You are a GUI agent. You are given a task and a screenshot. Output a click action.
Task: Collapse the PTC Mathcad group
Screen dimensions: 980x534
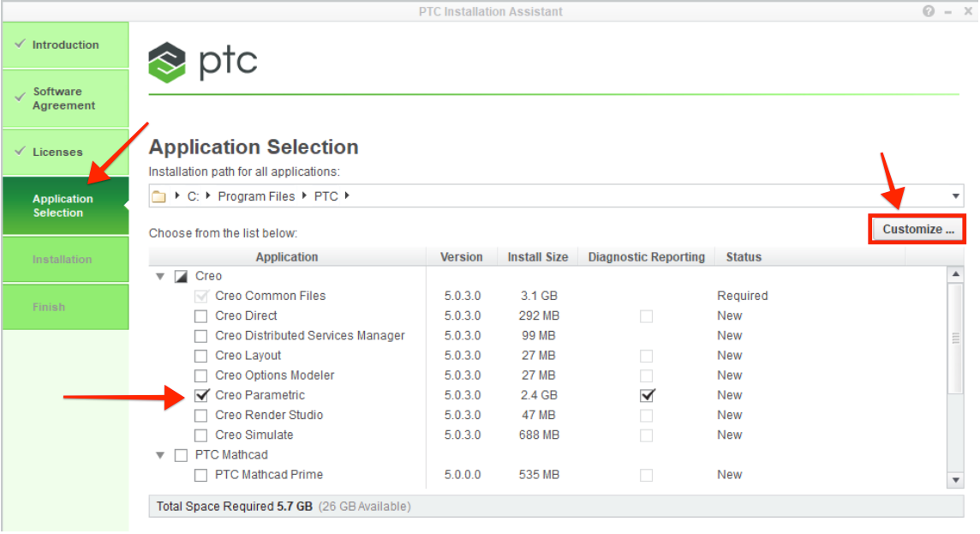pos(160,455)
